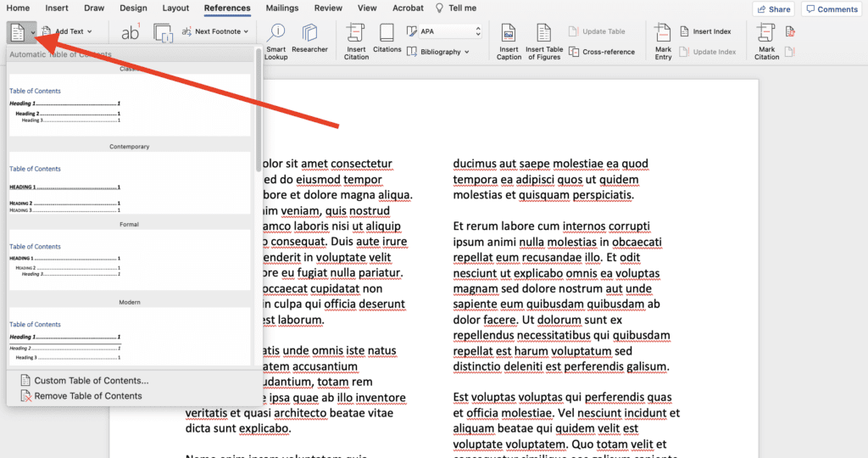Choose Custom Table of Contents...

[91, 381]
